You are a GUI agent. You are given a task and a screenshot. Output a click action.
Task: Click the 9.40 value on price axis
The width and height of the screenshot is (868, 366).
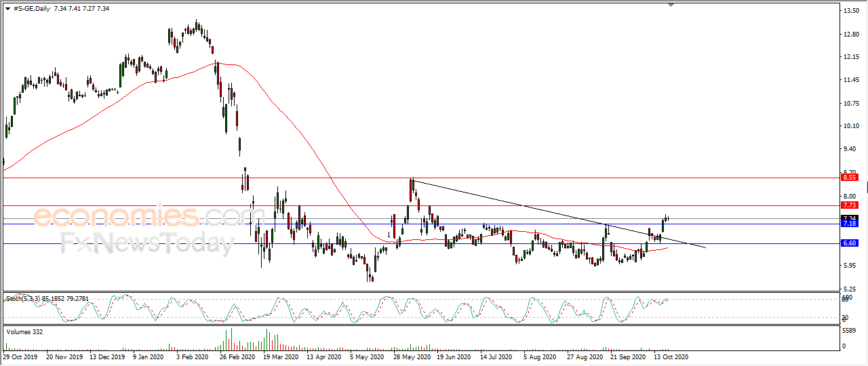pos(850,148)
